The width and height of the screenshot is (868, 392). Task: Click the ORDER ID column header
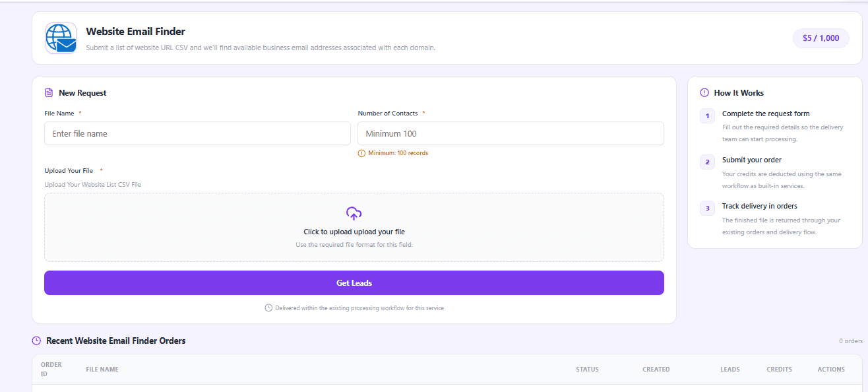pyautogui.click(x=51, y=369)
